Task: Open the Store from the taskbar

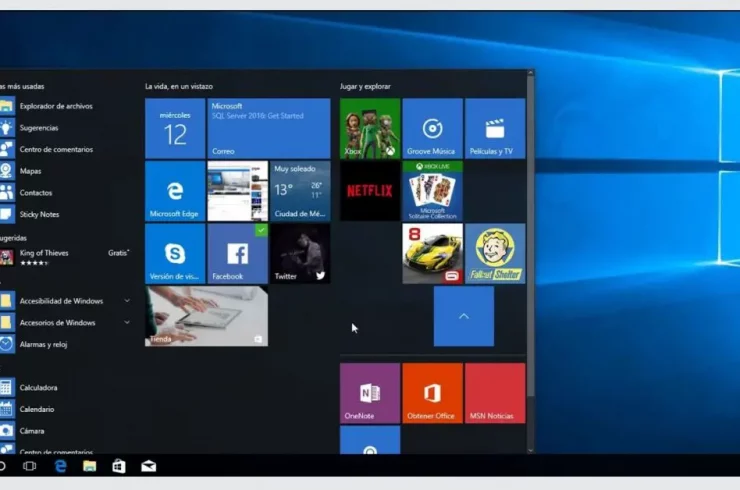Action: pos(119,466)
